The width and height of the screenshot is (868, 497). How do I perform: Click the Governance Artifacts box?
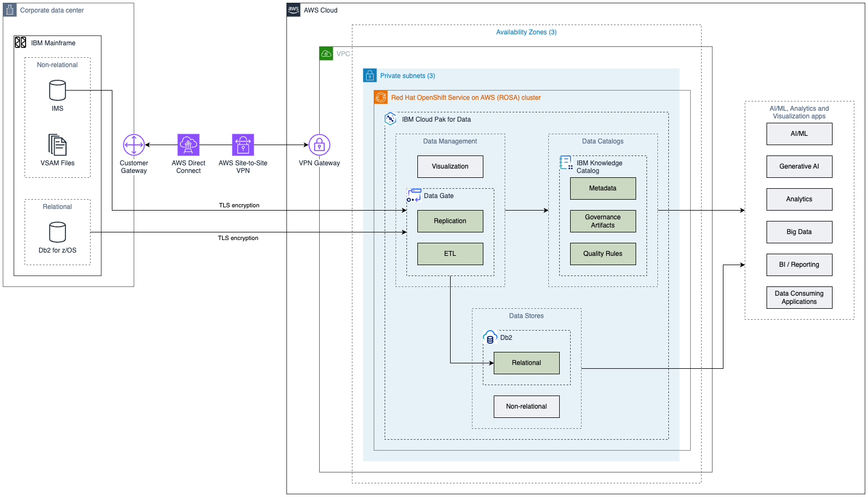tap(603, 221)
